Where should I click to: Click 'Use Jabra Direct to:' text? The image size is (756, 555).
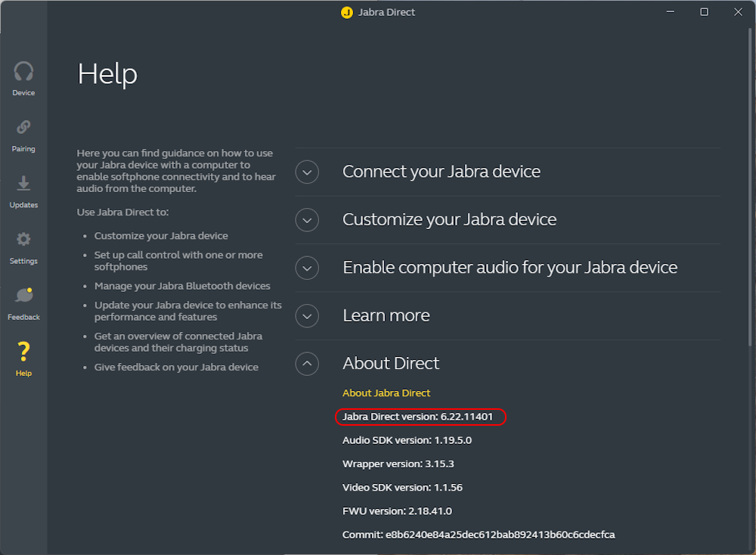point(123,212)
